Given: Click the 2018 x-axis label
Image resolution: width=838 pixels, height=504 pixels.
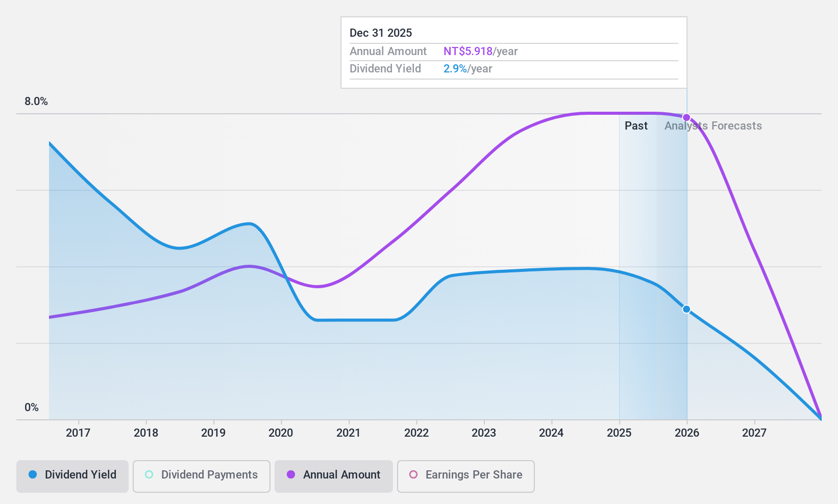Looking at the screenshot, I should tap(146, 433).
